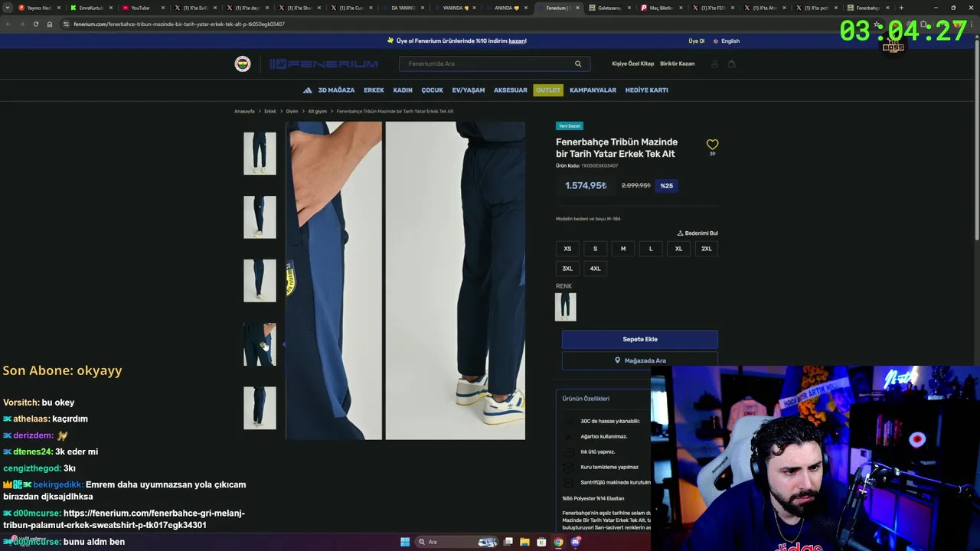Select size L
The height and width of the screenshot is (551, 980).
(x=651, y=249)
